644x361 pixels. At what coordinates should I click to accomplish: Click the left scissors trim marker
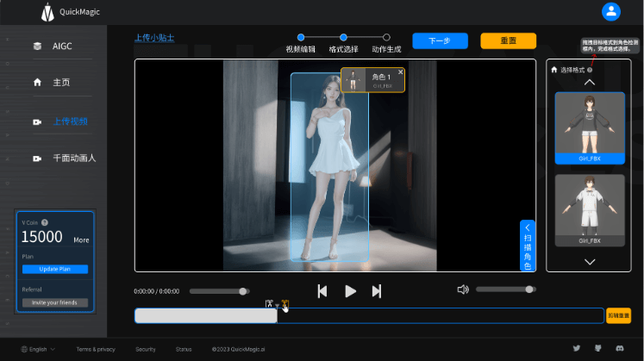click(x=269, y=303)
